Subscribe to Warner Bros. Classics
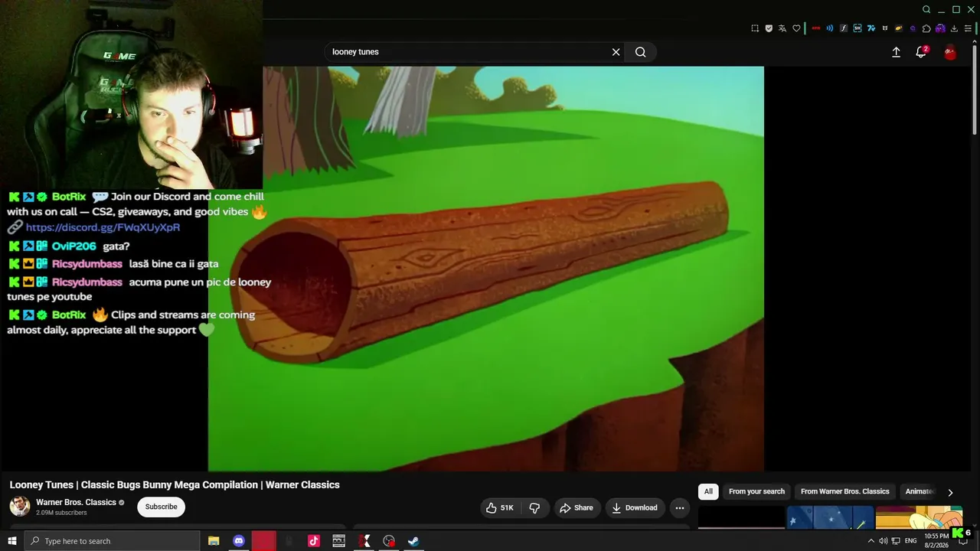The height and width of the screenshot is (551, 980). 162,507
